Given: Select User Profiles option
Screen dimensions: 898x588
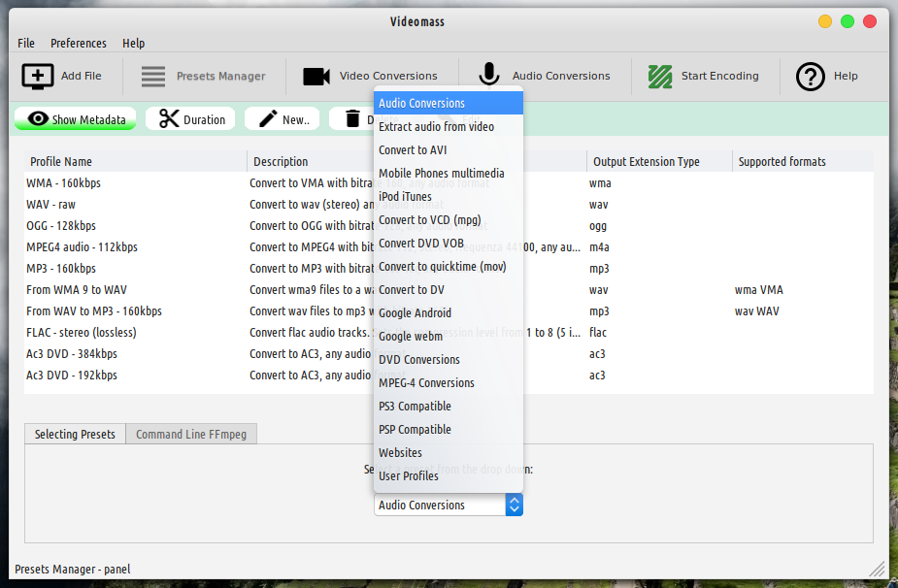Looking at the screenshot, I should click(x=449, y=475).
